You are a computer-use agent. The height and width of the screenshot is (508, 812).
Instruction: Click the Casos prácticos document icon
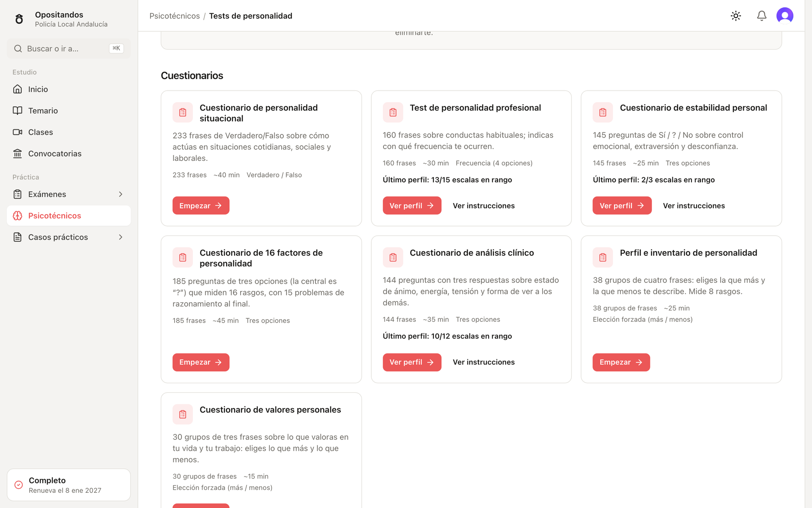point(17,237)
